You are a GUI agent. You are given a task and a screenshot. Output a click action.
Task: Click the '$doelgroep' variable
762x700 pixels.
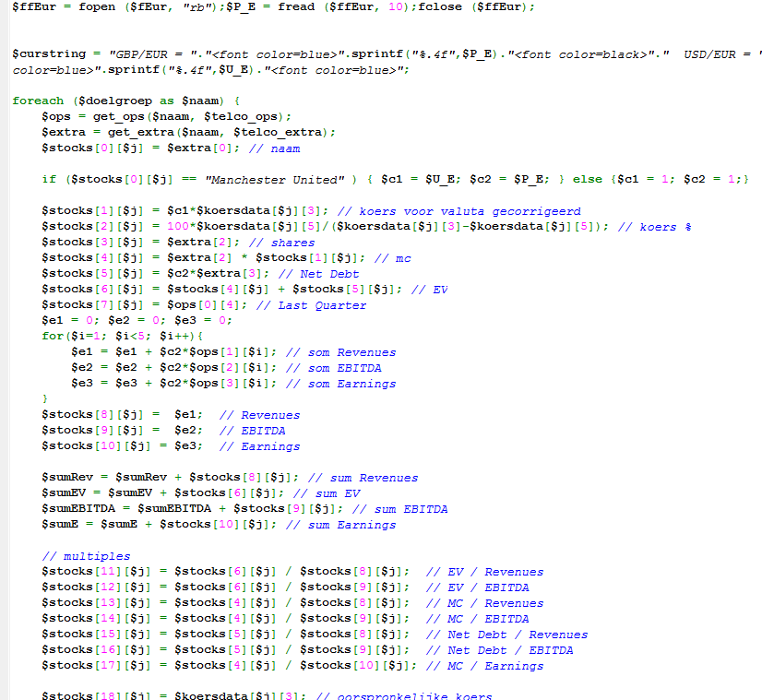pos(115,101)
